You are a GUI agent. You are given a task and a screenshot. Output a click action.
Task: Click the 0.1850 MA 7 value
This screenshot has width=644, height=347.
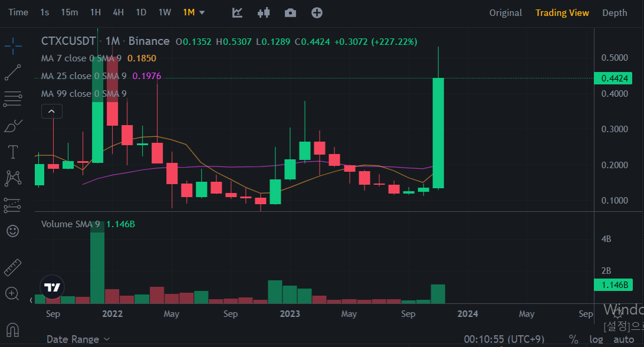142,58
